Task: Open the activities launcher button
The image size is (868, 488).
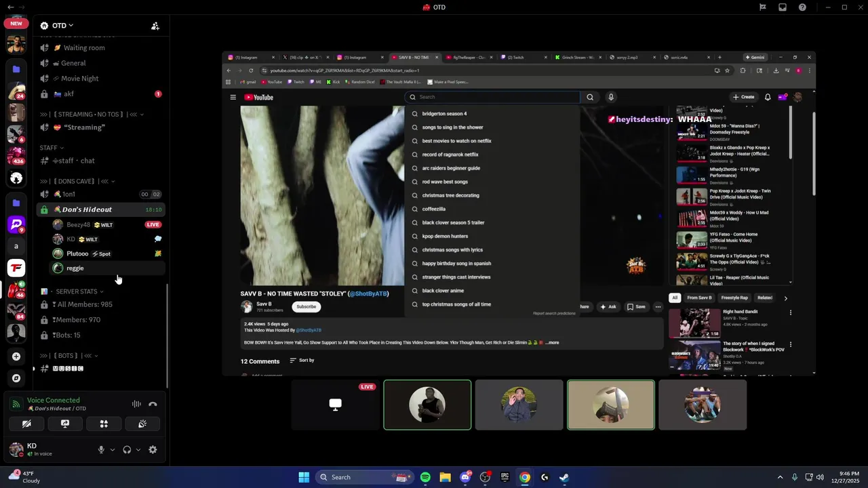Action: pyautogui.click(x=104, y=424)
